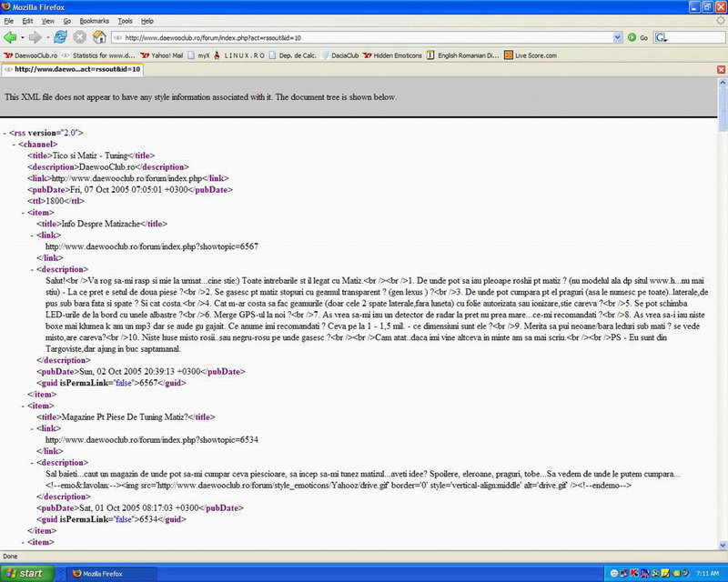Collapse the item containing Magazine Pt Piese
The image size is (728, 582).
(24, 406)
